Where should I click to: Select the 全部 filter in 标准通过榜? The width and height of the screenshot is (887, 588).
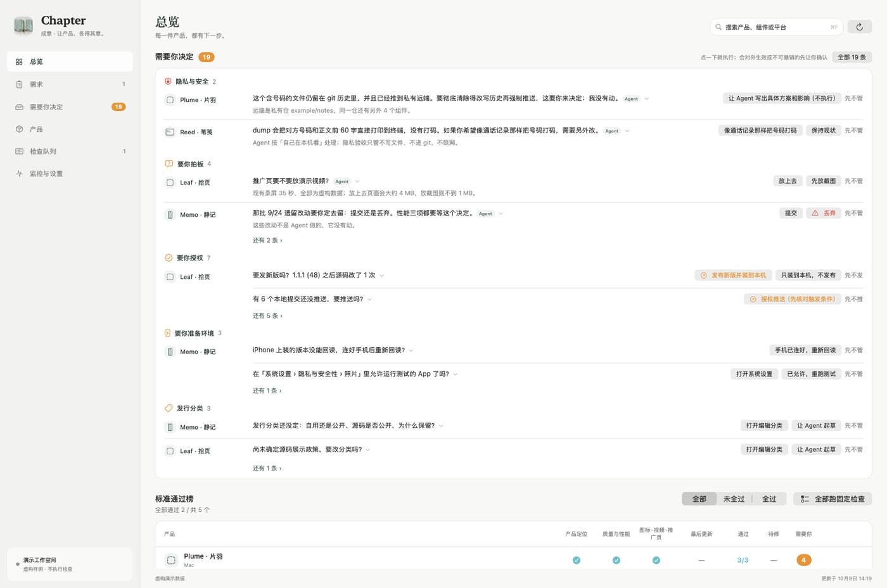click(699, 499)
